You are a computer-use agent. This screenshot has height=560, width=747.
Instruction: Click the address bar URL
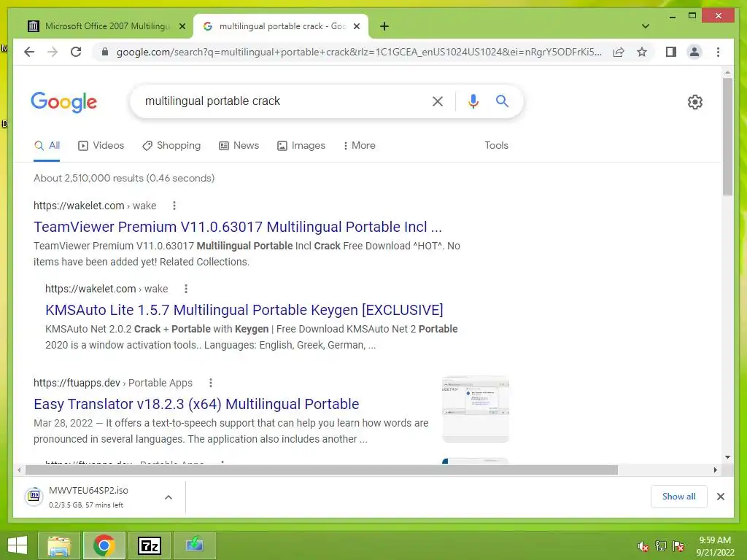359,52
